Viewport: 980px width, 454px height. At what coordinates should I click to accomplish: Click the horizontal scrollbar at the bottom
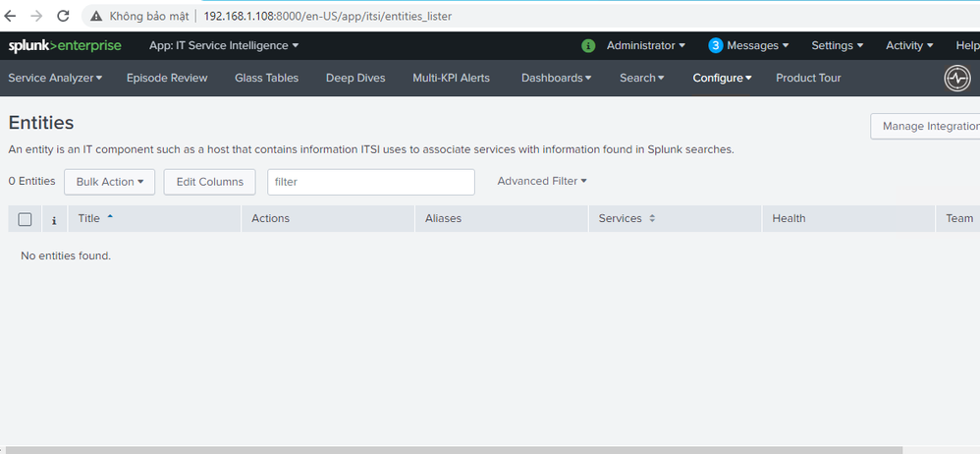coord(393,449)
